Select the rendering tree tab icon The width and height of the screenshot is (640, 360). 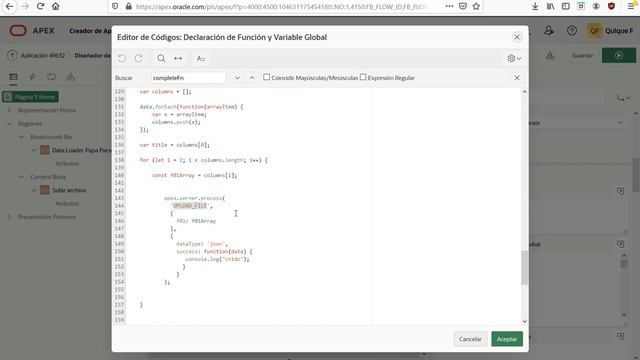click(13, 77)
